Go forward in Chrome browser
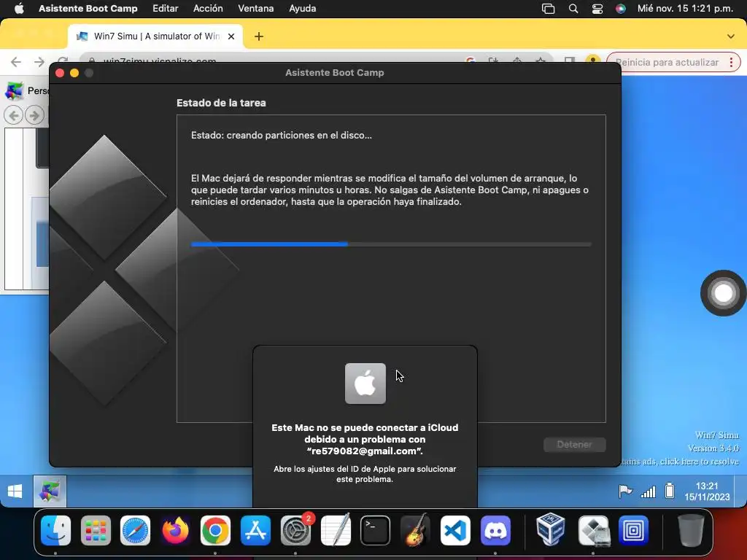747x560 pixels. pos(39,62)
